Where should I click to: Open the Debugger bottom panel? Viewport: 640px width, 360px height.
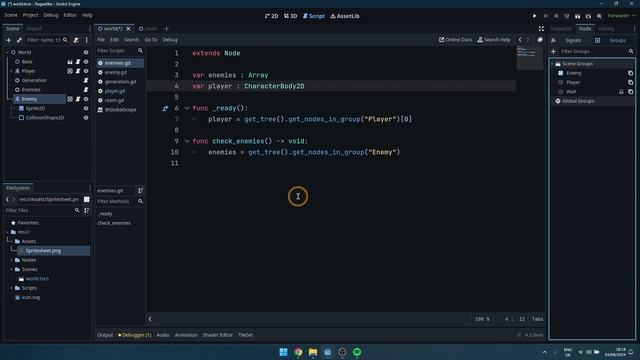(x=135, y=335)
